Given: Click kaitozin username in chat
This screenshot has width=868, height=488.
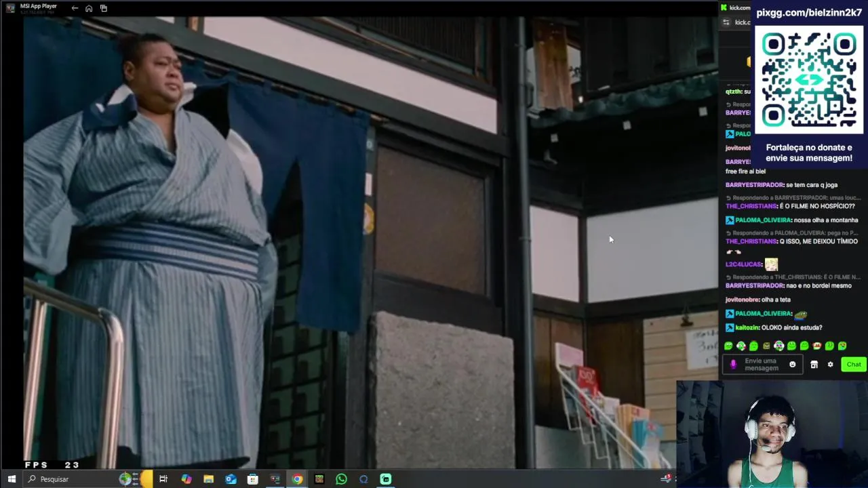Looking at the screenshot, I should coord(747,327).
